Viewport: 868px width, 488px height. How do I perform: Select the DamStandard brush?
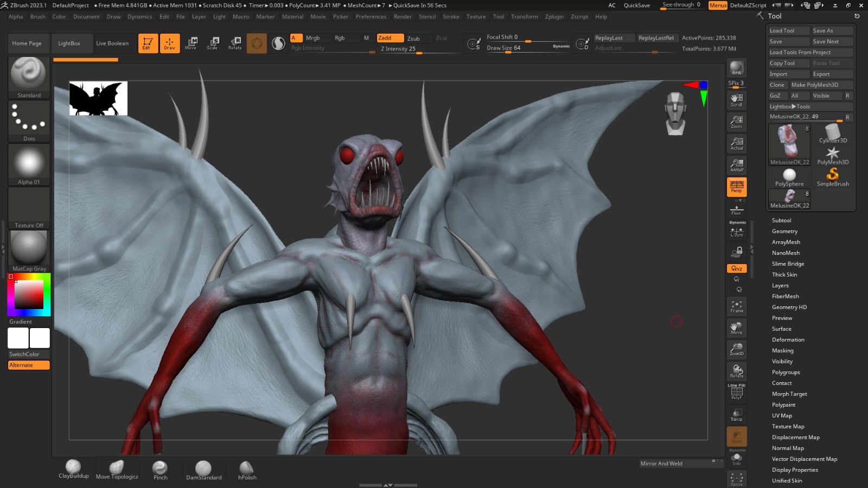[x=203, y=470]
